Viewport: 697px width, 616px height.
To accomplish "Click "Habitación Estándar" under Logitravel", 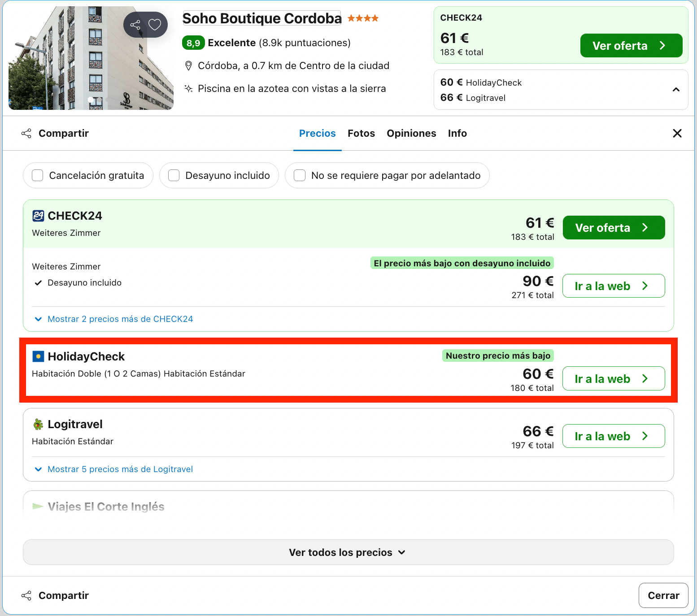I will click(73, 442).
